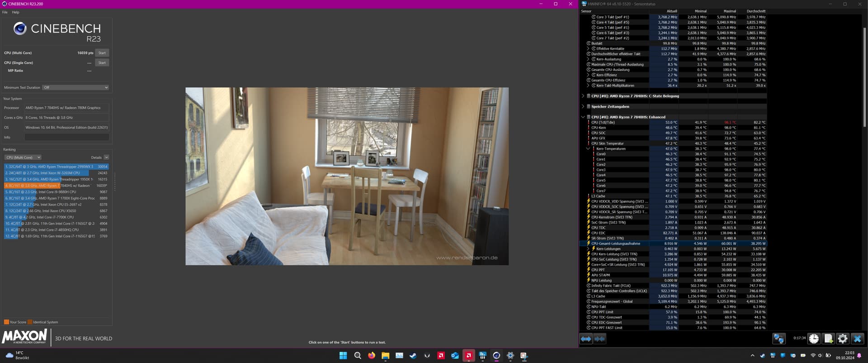This screenshot has height=363, width=868.
Task: Collapse the Ryzen 7 7840HS Enhanced group
Action: [583, 117]
